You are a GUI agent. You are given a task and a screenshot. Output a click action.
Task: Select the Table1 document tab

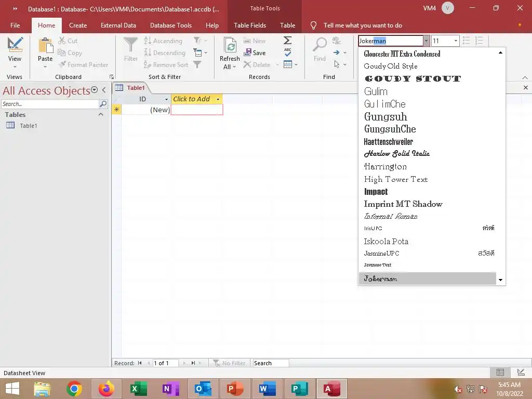click(130, 88)
